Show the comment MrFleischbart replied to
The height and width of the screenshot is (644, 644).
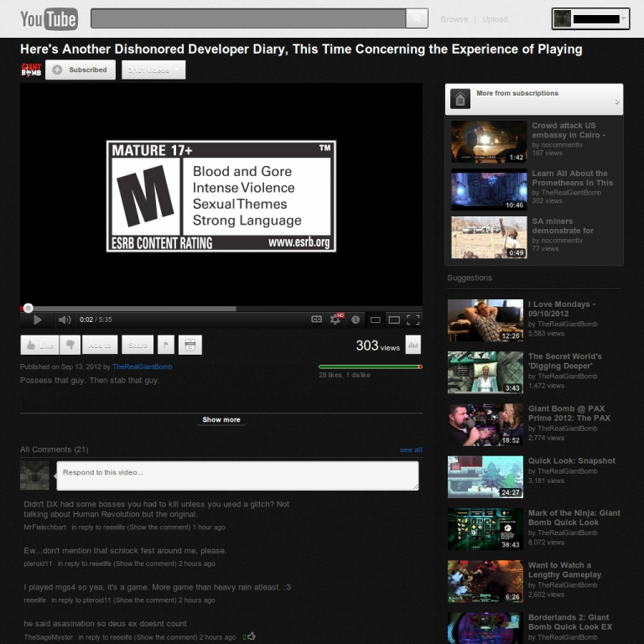160,527
